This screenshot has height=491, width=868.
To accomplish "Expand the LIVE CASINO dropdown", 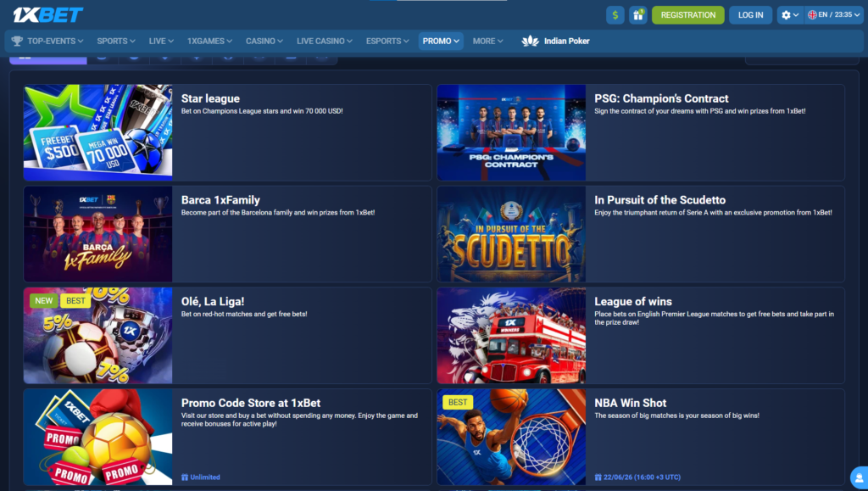I will tap(325, 41).
